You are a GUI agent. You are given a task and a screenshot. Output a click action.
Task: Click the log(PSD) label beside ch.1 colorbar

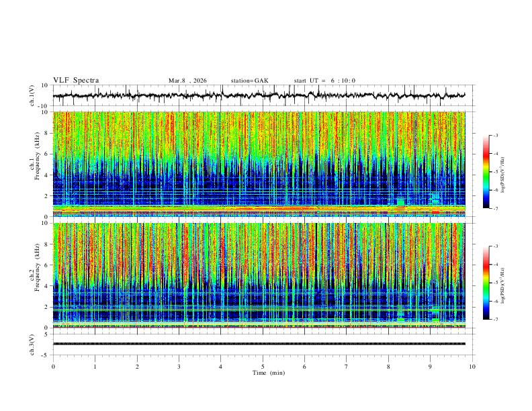(x=503, y=174)
